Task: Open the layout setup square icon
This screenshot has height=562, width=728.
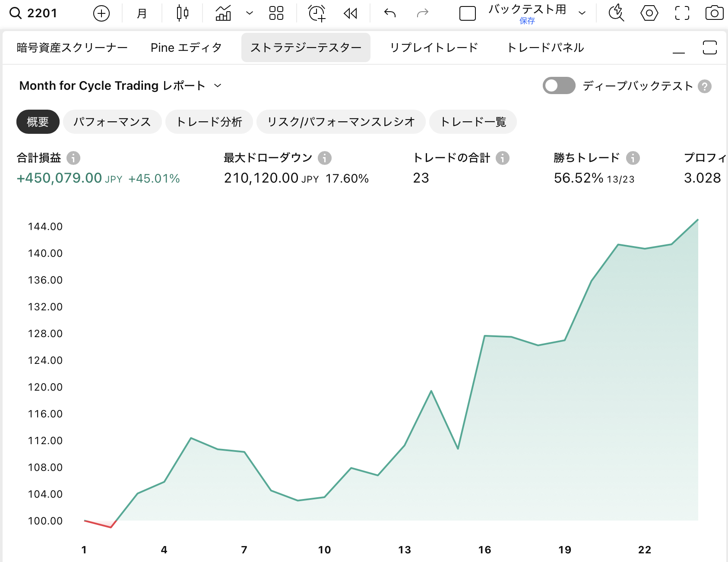Action: 468,13
